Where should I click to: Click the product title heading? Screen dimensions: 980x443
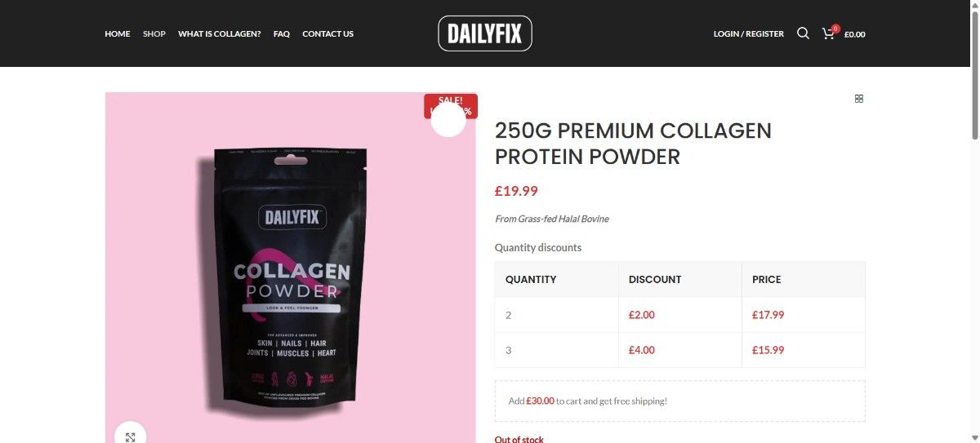(633, 143)
